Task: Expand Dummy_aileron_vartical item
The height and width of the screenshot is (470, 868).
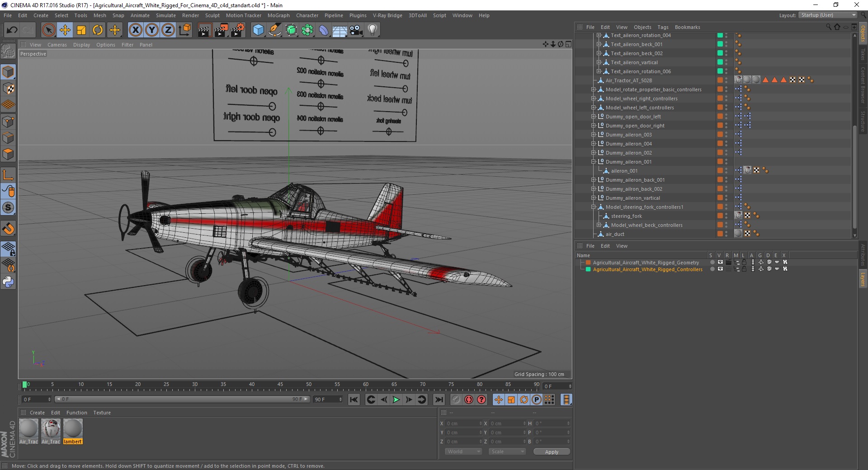Action: 594,198
